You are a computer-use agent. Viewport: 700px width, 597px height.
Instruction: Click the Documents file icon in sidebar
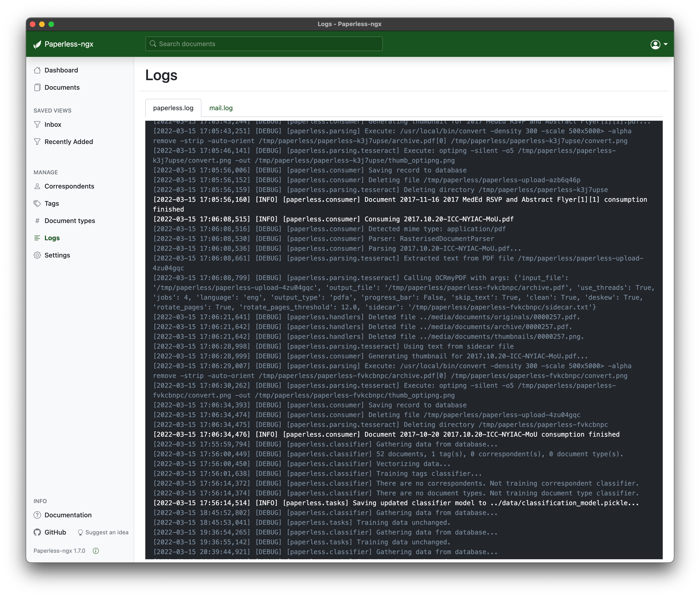[37, 88]
